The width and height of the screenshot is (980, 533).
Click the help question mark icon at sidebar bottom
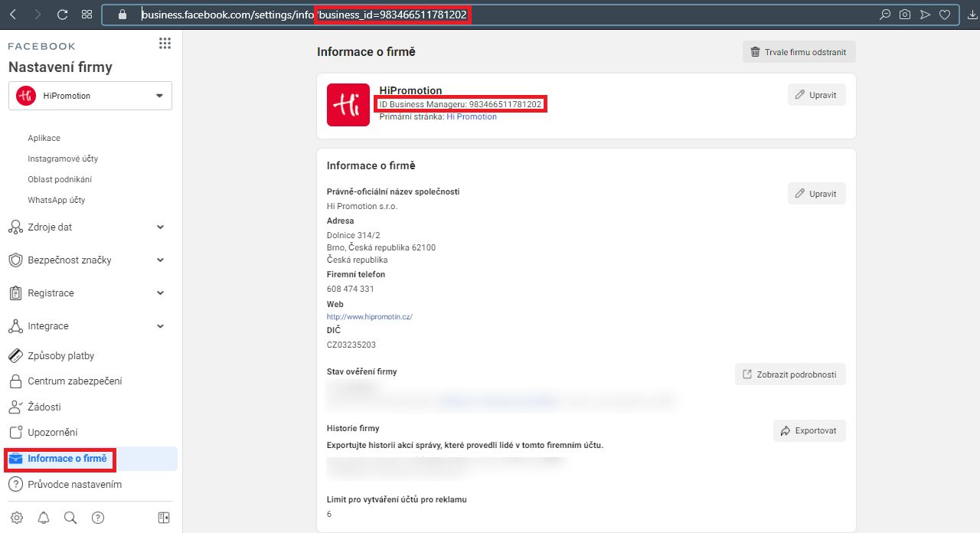tap(98, 518)
